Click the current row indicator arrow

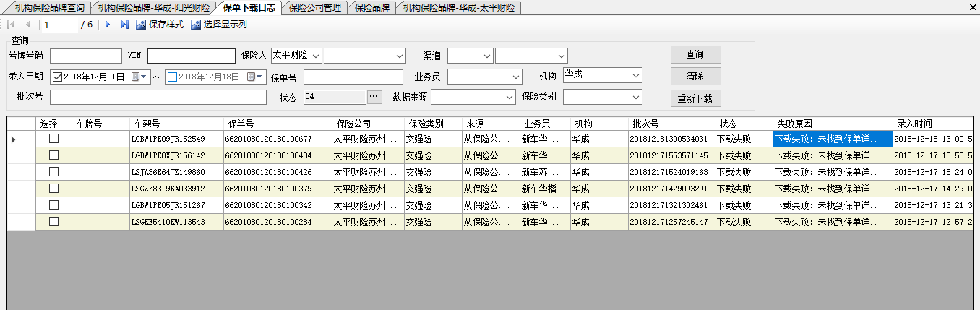tap(14, 139)
